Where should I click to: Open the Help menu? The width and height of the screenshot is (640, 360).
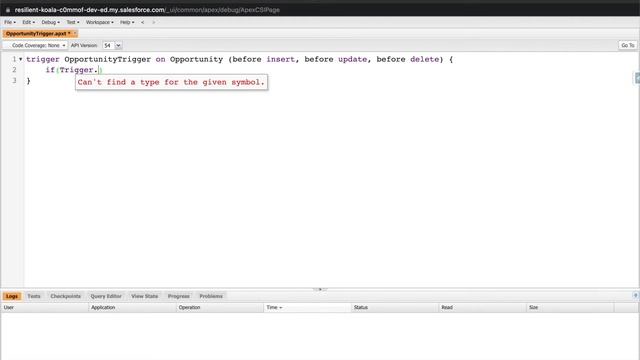127,22
